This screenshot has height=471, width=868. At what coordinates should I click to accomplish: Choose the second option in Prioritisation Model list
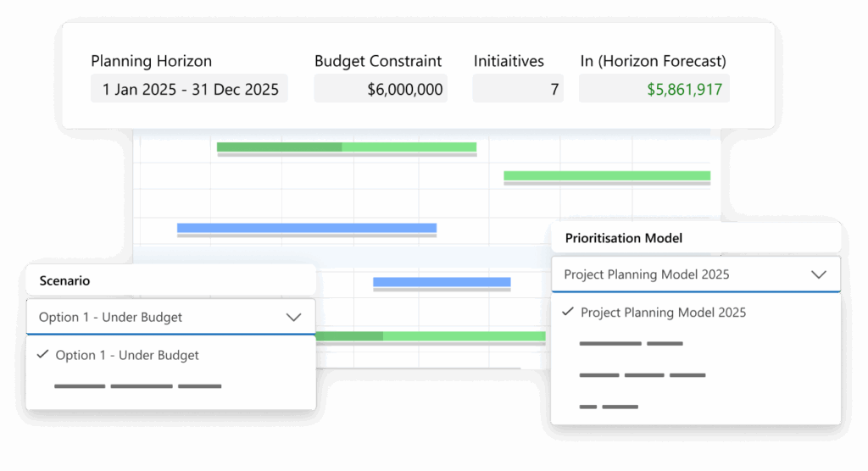click(x=696, y=344)
